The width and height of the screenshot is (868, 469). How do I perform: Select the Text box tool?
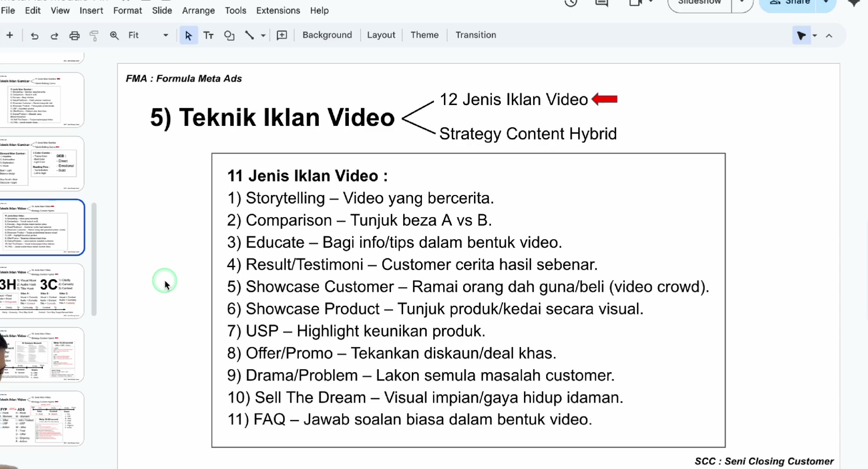pos(209,36)
